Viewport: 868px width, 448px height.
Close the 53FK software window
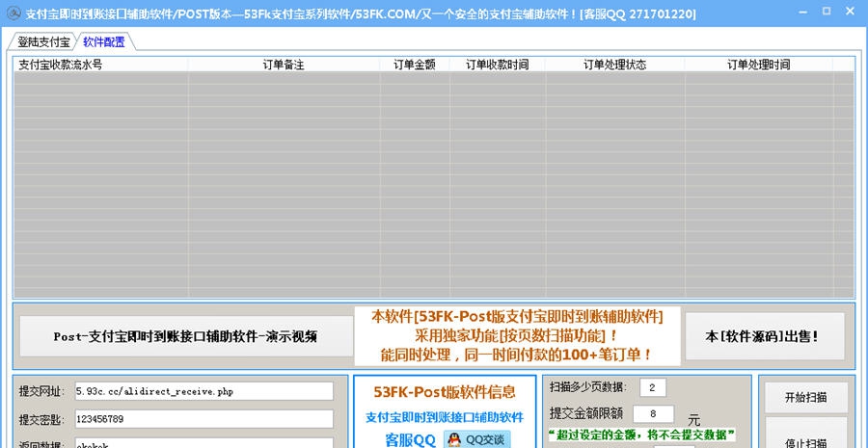852,11
